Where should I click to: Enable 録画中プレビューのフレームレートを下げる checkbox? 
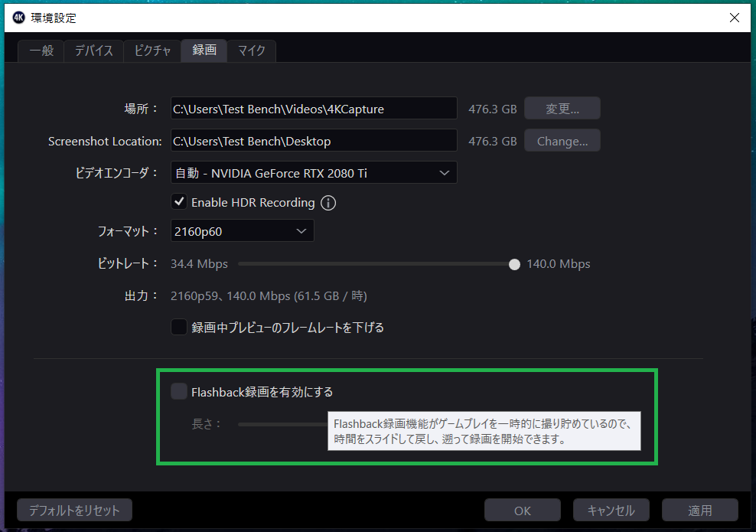coord(179,327)
